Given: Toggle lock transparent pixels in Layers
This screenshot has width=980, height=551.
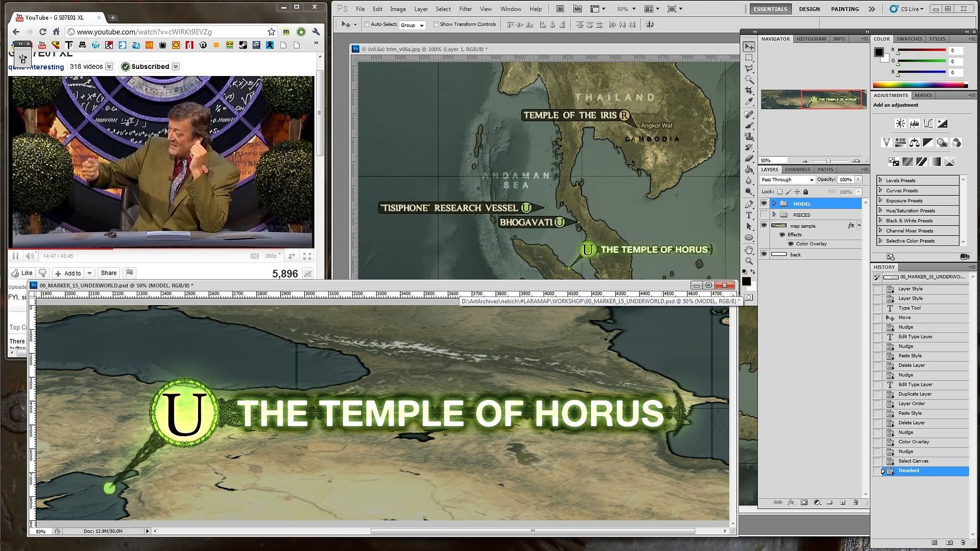Looking at the screenshot, I should pyautogui.click(x=779, y=192).
